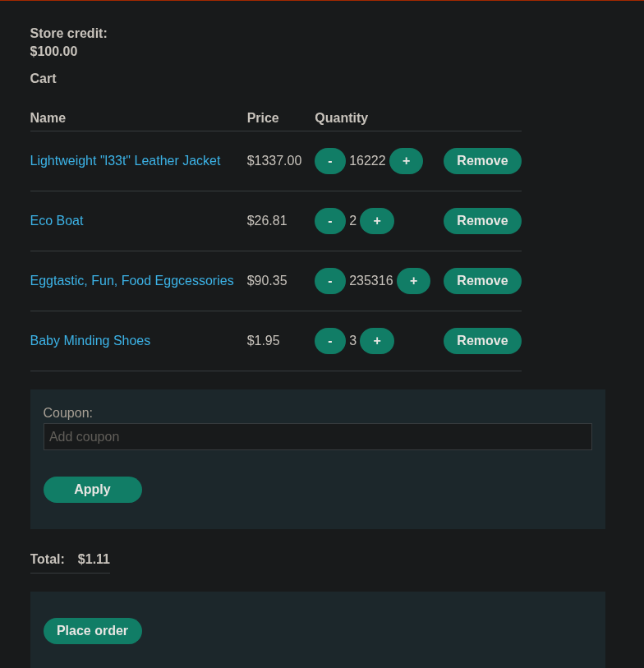The image size is (644, 668).
Task: Reduce Eggtastic Eggcessories quantity with minus
Action: point(329,281)
